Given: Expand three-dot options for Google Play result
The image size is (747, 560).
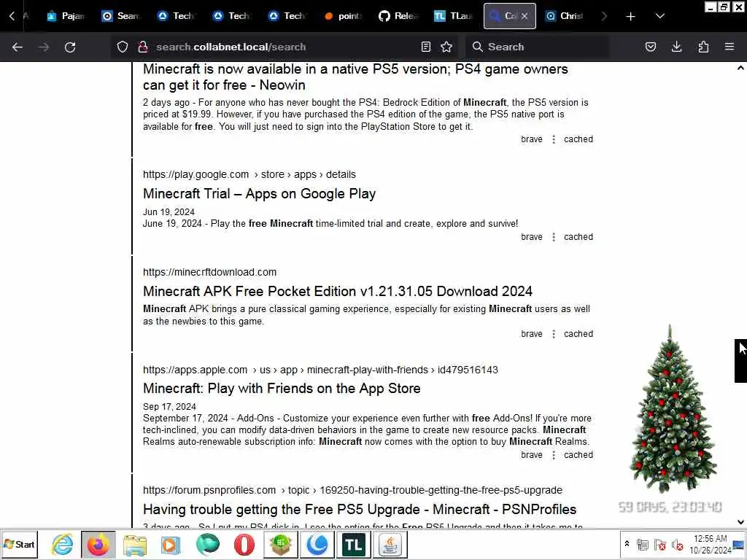Looking at the screenshot, I should [553, 237].
